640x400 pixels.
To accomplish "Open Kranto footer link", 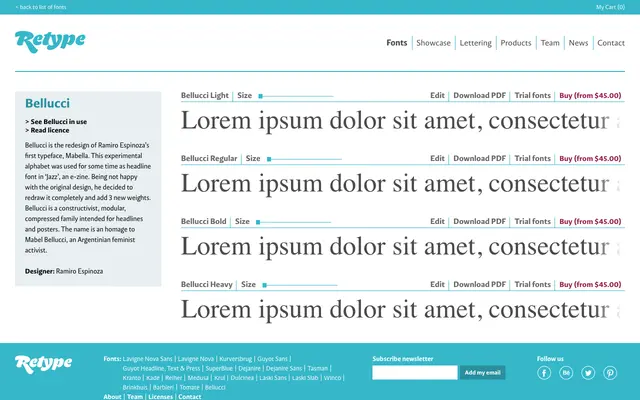I will [131, 378].
